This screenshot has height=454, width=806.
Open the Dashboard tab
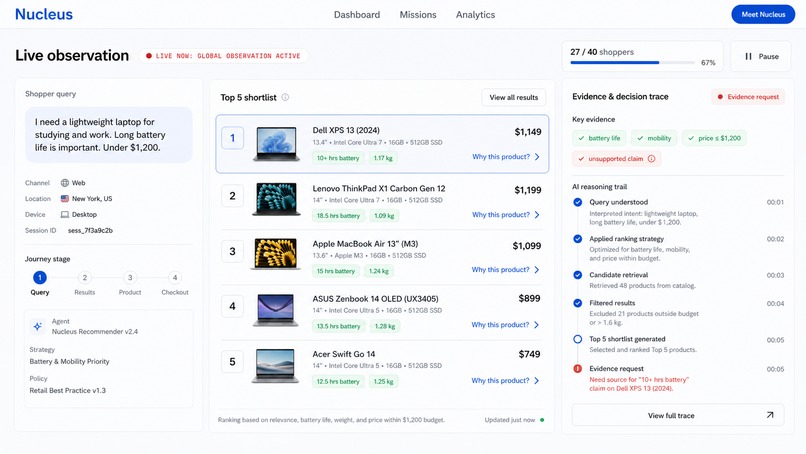coord(357,15)
